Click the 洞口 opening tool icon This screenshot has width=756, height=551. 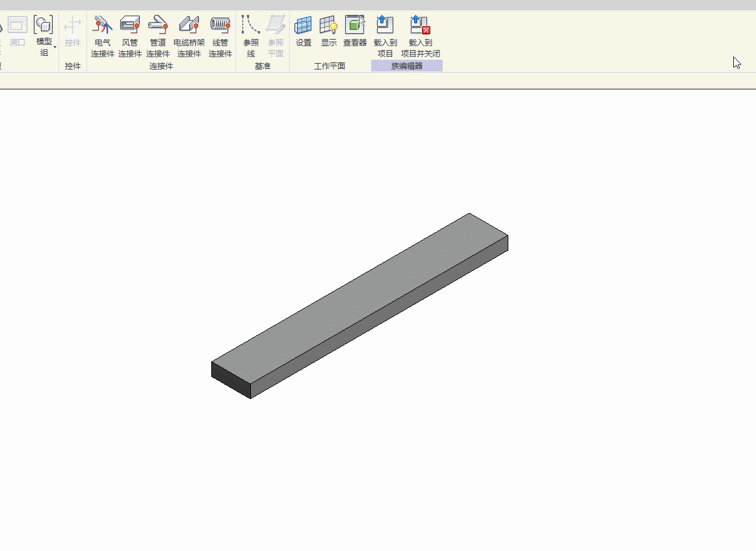click(17, 25)
